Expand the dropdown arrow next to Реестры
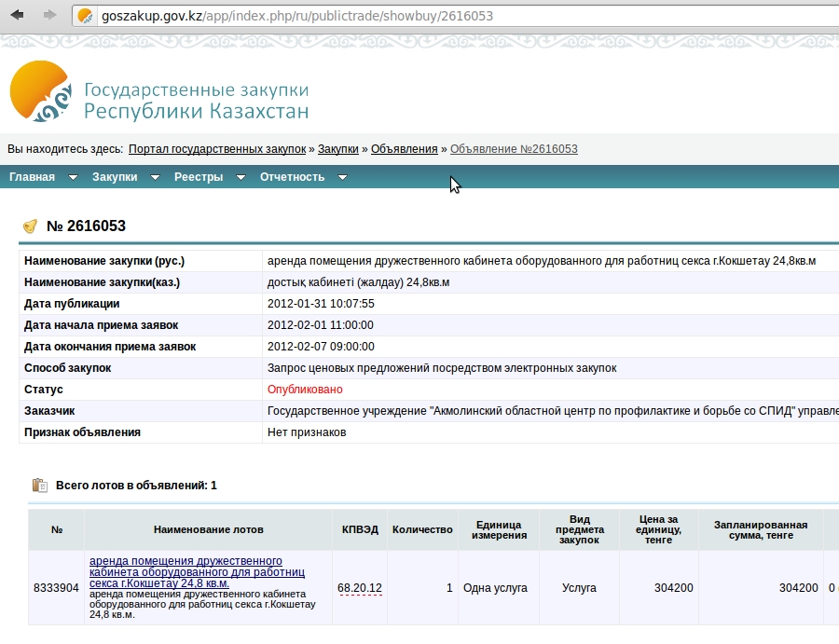This screenshot has height=644, width=839. click(x=241, y=178)
